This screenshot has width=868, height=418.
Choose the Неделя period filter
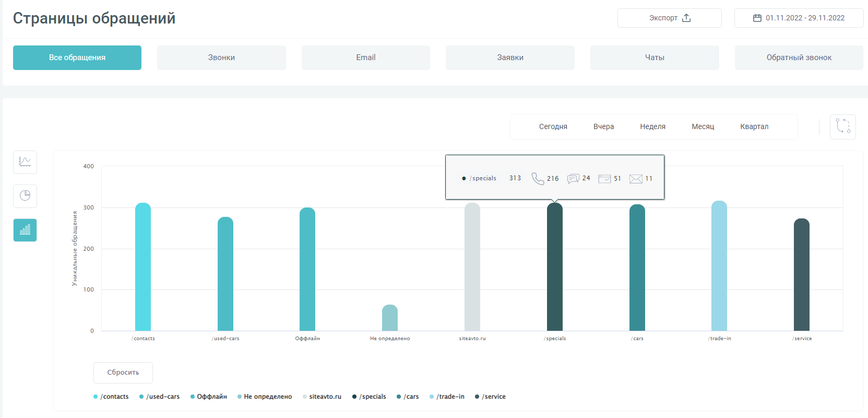[652, 126]
